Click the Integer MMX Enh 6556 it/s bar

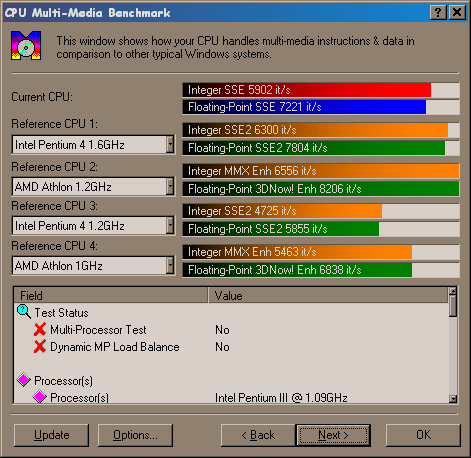click(321, 171)
